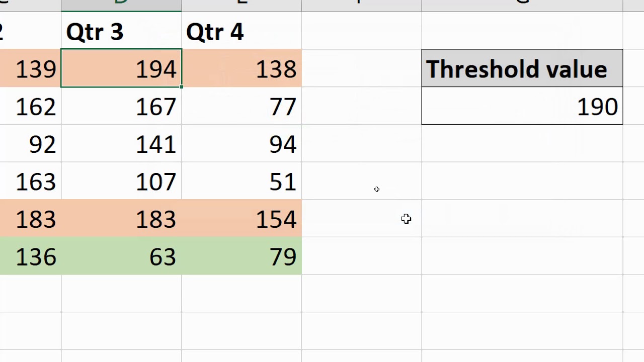Select the threshold cell showing 190
This screenshot has width=644, height=362.
(x=522, y=106)
